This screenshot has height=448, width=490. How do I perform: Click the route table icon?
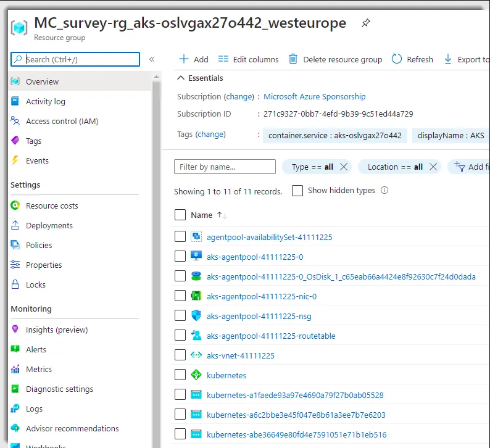(196, 335)
